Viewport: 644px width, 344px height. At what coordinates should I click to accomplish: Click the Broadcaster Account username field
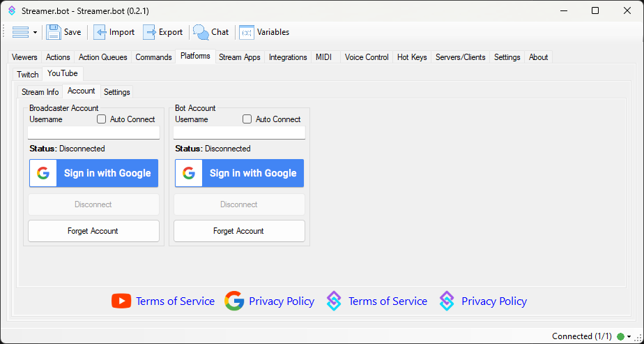[x=93, y=132]
